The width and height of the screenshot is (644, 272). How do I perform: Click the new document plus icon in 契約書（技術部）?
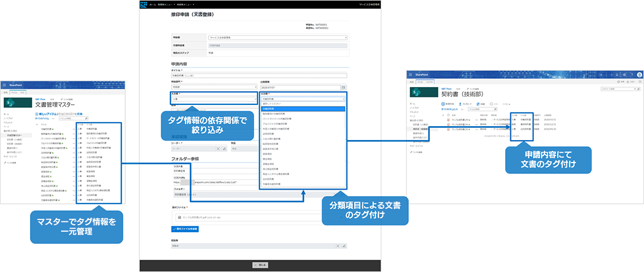443,104
